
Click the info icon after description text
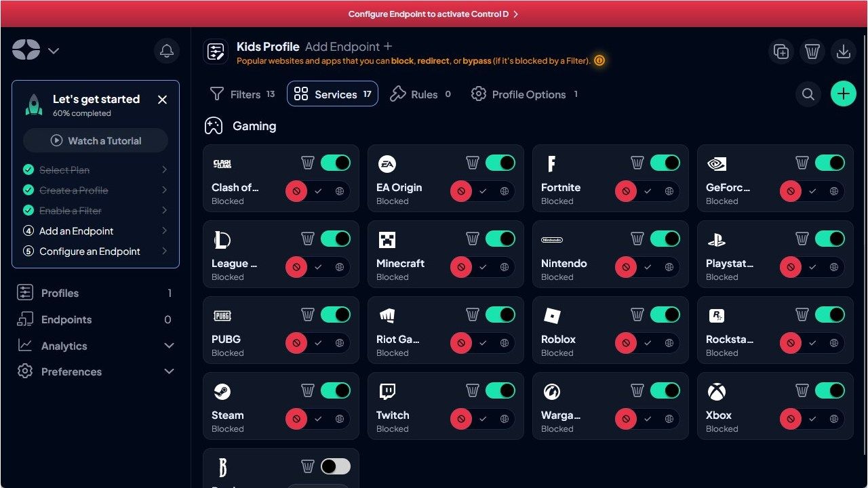pyautogui.click(x=599, y=60)
